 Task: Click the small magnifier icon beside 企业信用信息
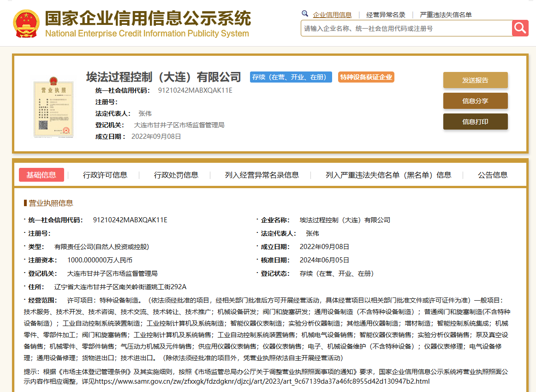[x=305, y=14]
